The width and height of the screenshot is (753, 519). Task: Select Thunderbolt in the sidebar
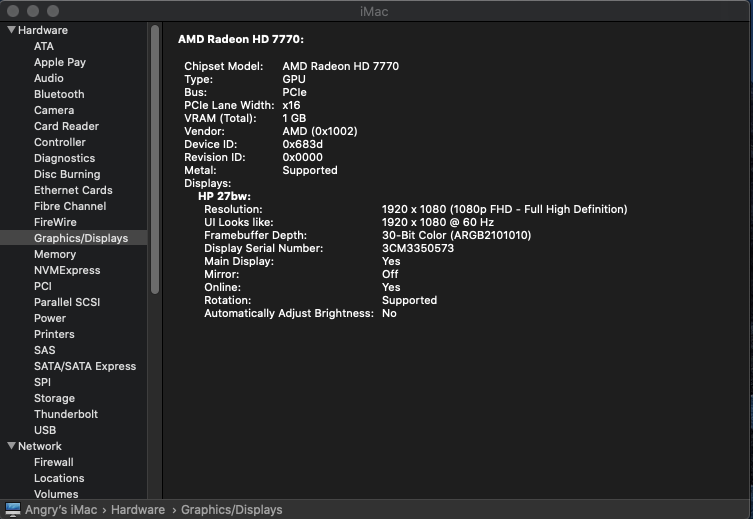[x=66, y=414]
